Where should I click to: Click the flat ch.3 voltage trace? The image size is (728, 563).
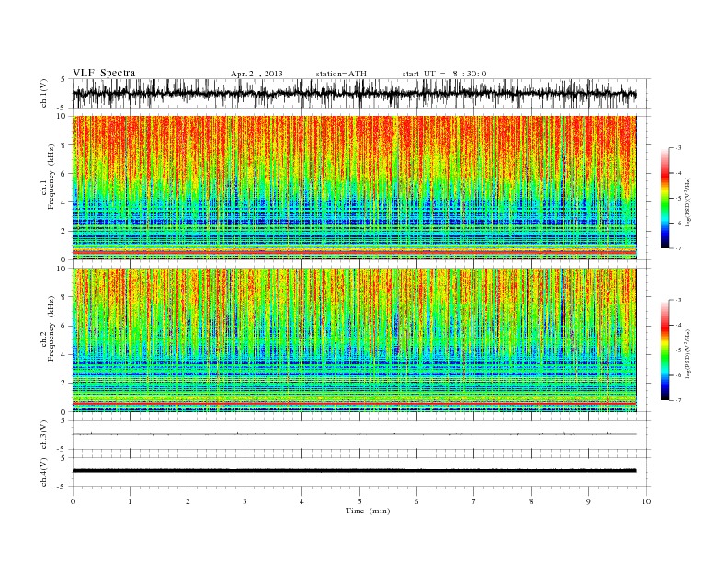tap(354, 434)
